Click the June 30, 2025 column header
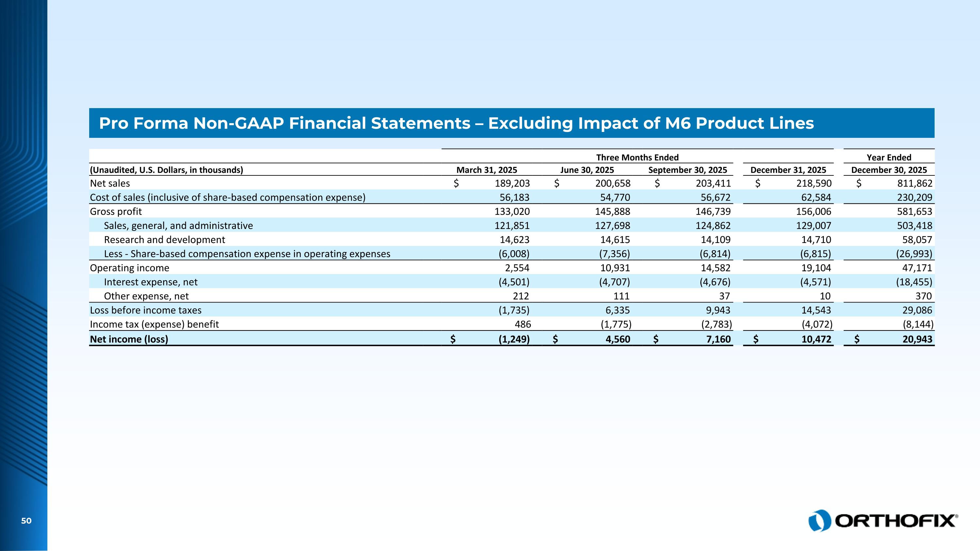The image size is (980, 551). coord(587,170)
